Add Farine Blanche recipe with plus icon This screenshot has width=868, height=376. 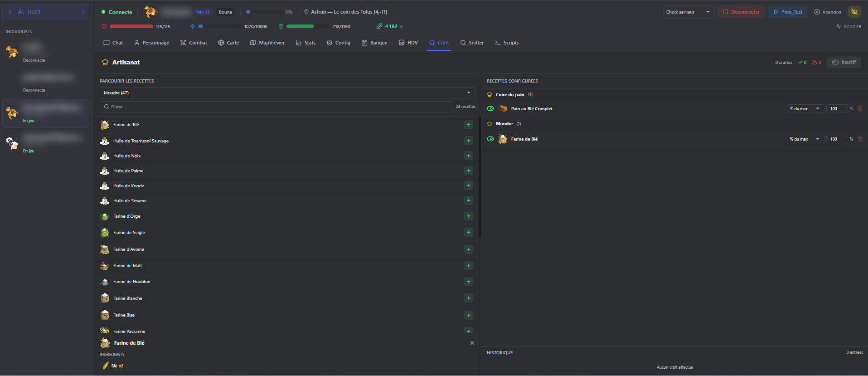[468, 298]
